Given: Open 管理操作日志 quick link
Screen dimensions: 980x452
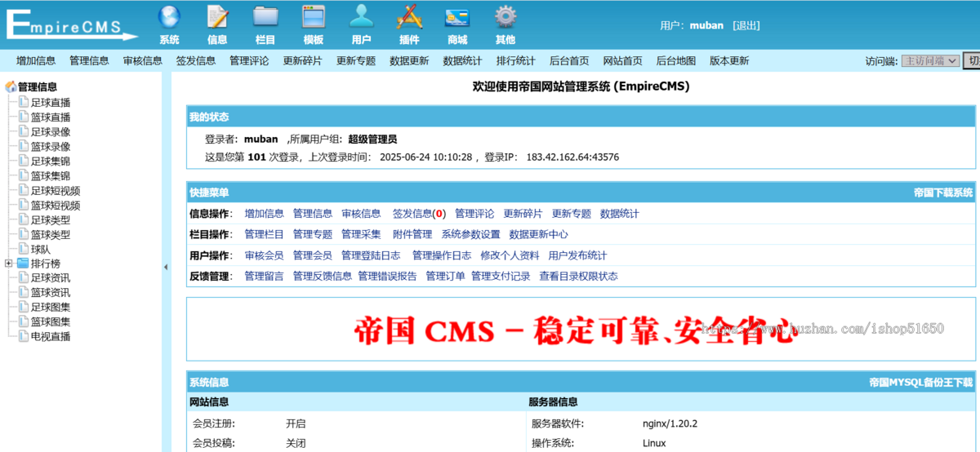Looking at the screenshot, I should pos(442,255).
